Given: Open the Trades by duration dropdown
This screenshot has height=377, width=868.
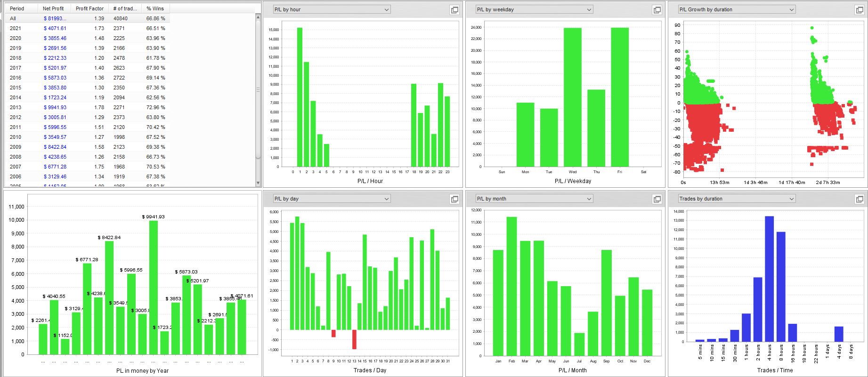Looking at the screenshot, I should 737,199.
